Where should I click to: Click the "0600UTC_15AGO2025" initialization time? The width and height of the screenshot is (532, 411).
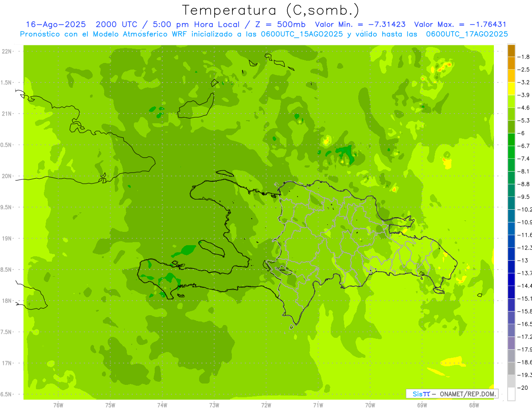click(x=300, y=34)
